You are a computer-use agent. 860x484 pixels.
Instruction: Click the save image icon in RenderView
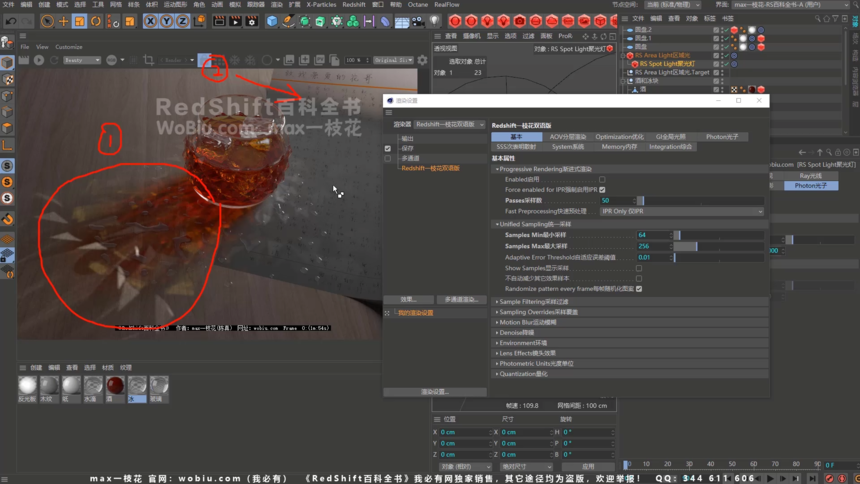tap(289, 60)
